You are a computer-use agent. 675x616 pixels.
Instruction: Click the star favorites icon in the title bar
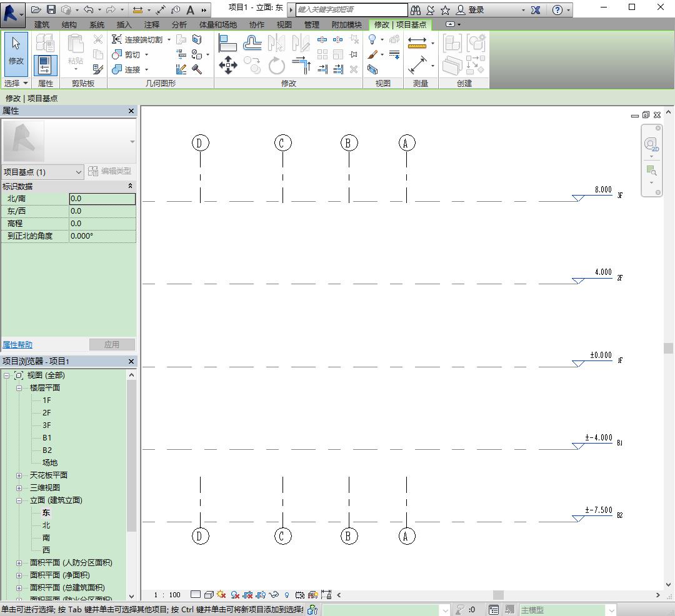pos(445,10)
